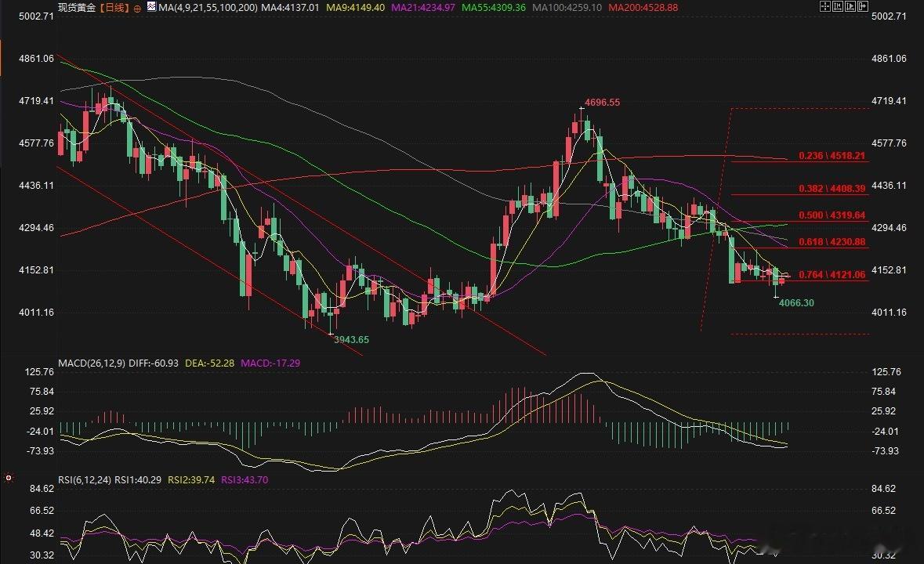This screenshot has height=564, width=924.
Task: Select the 0.618 \ 4230.88 Fibonacci level
Action: pyautogui.click(x=832, y=242)
